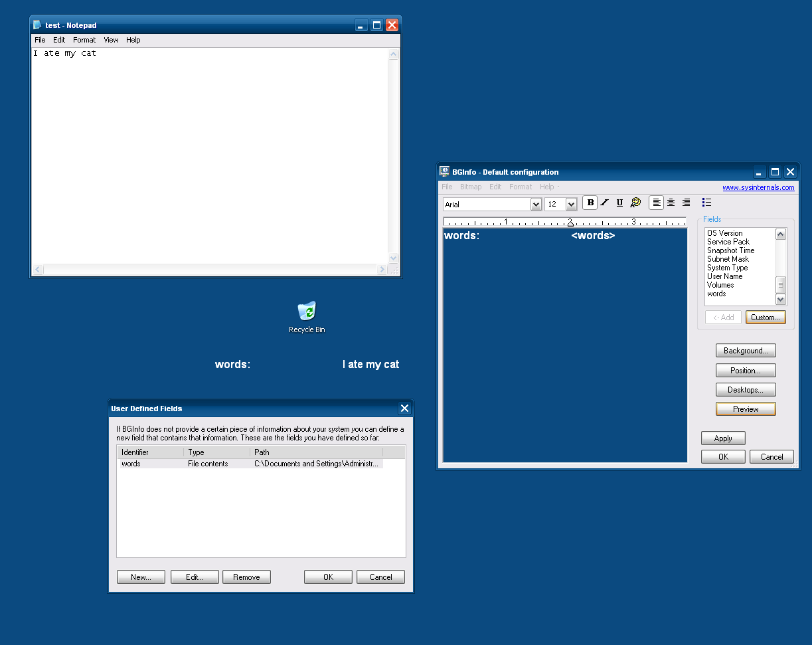Align text left in BGInfo toolbar

(x=656, y=203)
